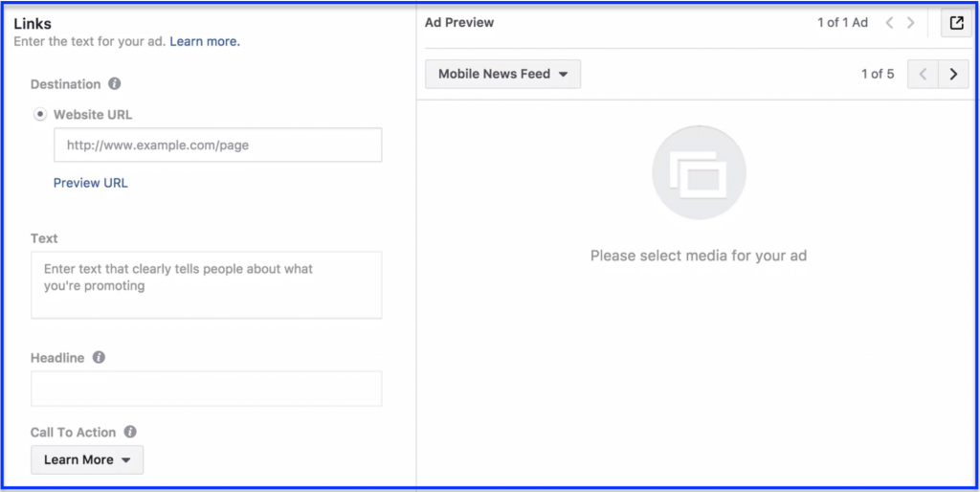
Task: Go to next ad using top arrow
Action: point(911,23)
